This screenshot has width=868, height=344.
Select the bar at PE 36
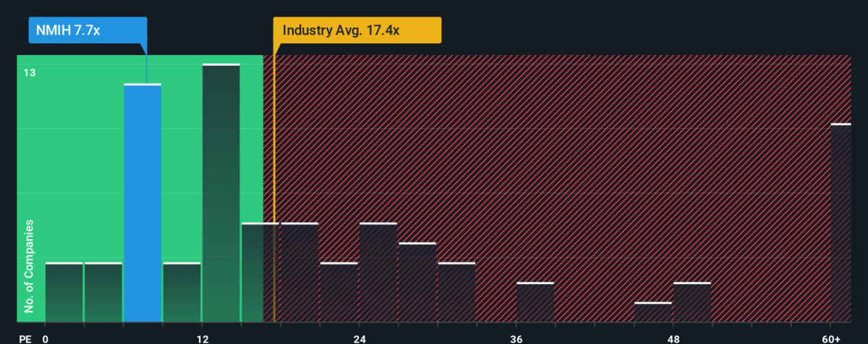click(x=535, y=302)
